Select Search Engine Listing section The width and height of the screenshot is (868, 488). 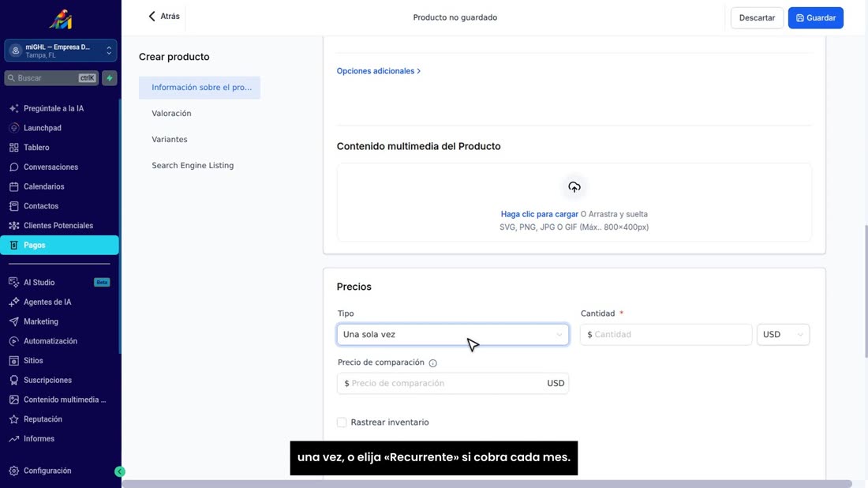[193, 166]
